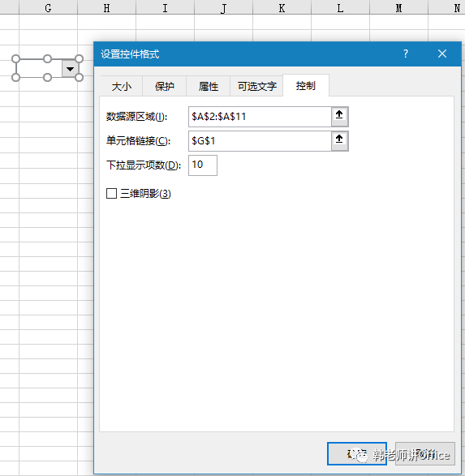The width and height of the screenshot is (465, 476).
Task: Select the 控制 tab
Action: click(306, 86)
